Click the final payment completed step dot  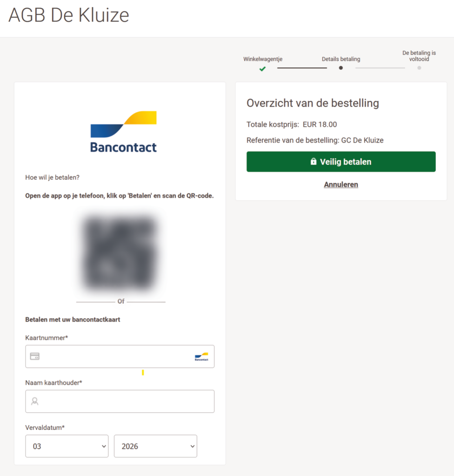[419, 68]
